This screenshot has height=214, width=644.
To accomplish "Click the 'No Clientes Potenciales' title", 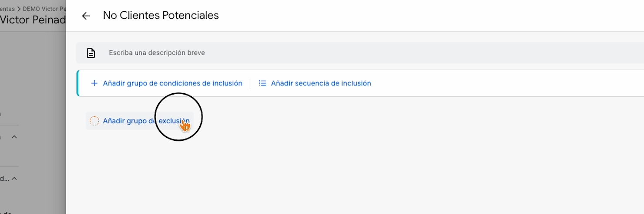I will pos(161,16).
